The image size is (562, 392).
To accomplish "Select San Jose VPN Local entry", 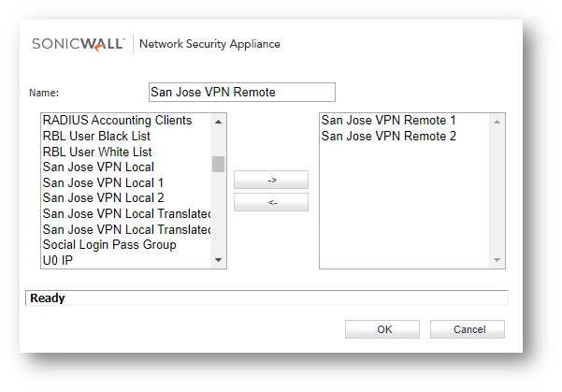I will 98,167.
